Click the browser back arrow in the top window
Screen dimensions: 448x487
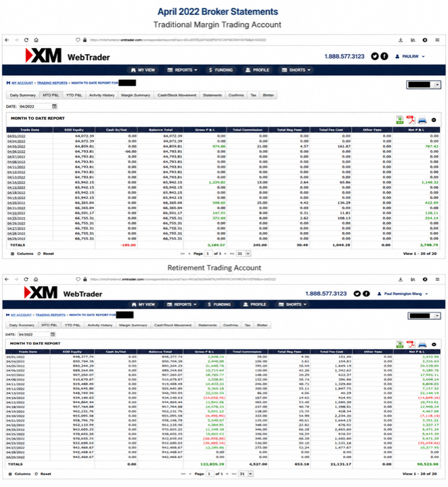pyautogui.click(x=7, y=40)
